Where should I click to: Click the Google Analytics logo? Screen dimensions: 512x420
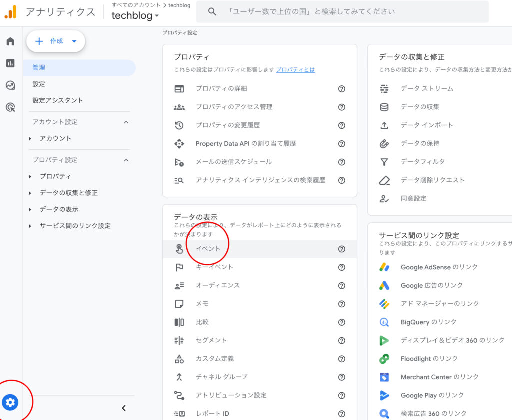(x=11, y=12)
